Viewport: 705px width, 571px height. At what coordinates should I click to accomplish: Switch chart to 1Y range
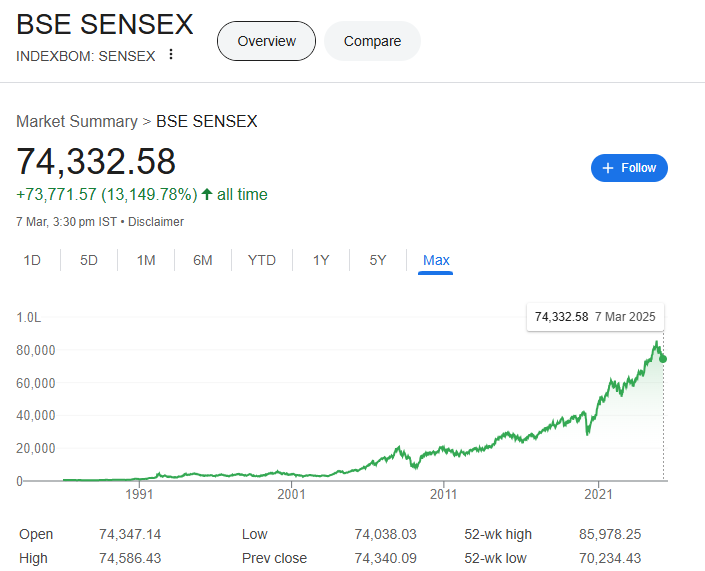point(321,260)
